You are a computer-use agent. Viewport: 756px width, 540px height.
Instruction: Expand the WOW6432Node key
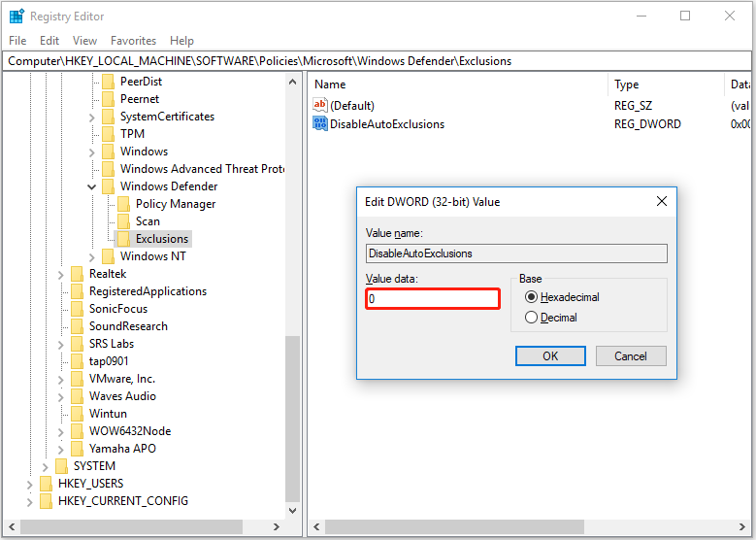click(61, 432)
